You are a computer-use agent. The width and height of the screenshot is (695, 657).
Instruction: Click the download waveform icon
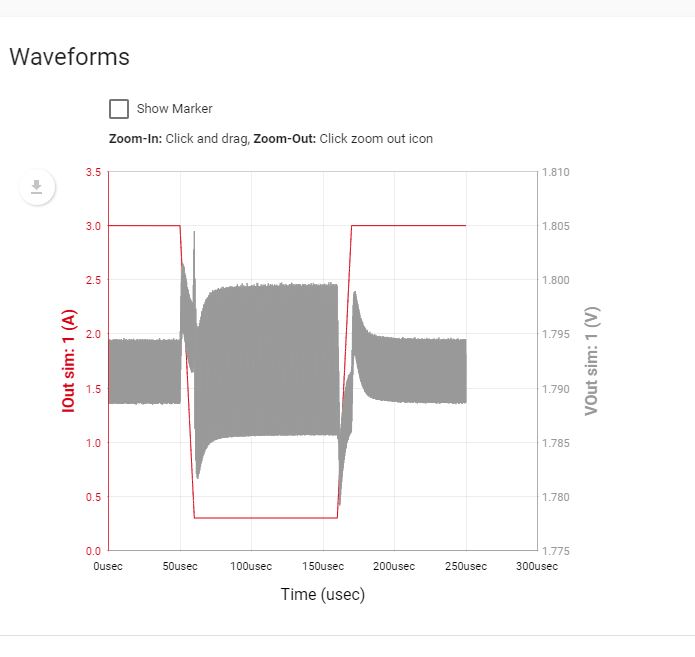pos(37,187)
